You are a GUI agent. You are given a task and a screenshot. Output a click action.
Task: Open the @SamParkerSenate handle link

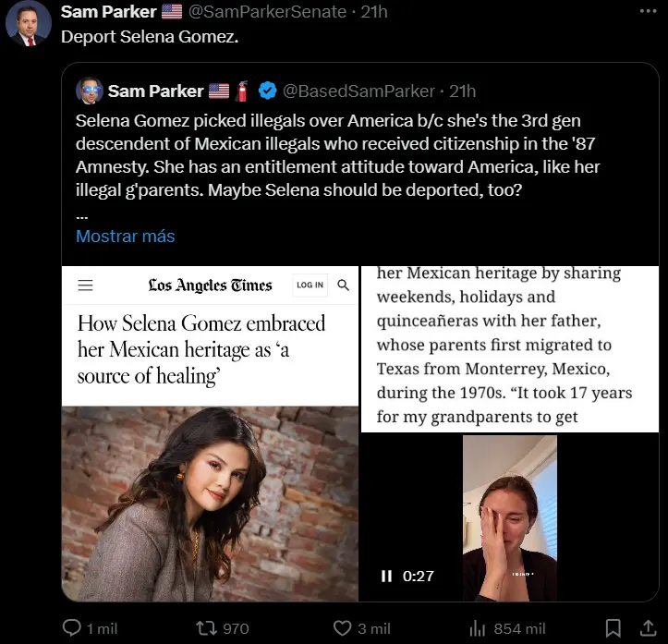(268, 12)
